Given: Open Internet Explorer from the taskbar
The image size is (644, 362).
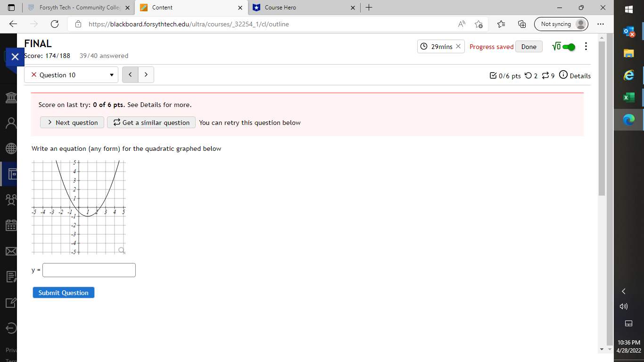Looking at the screenshot, I should 629,75.
